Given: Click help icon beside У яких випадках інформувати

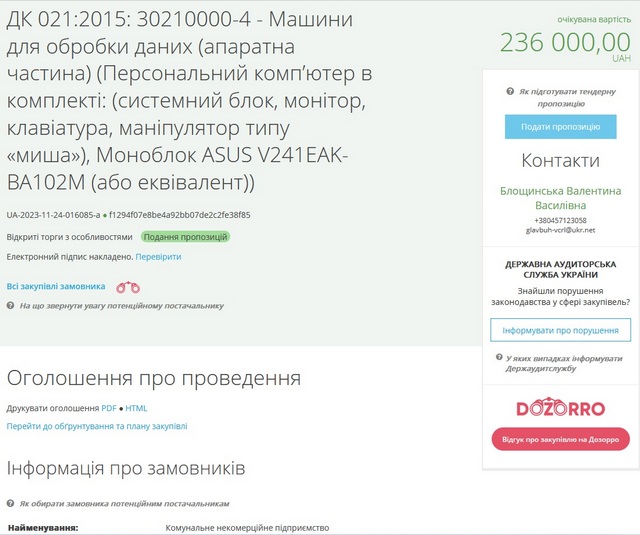Looking at the screenshot, I should click(x=499, y=357).
